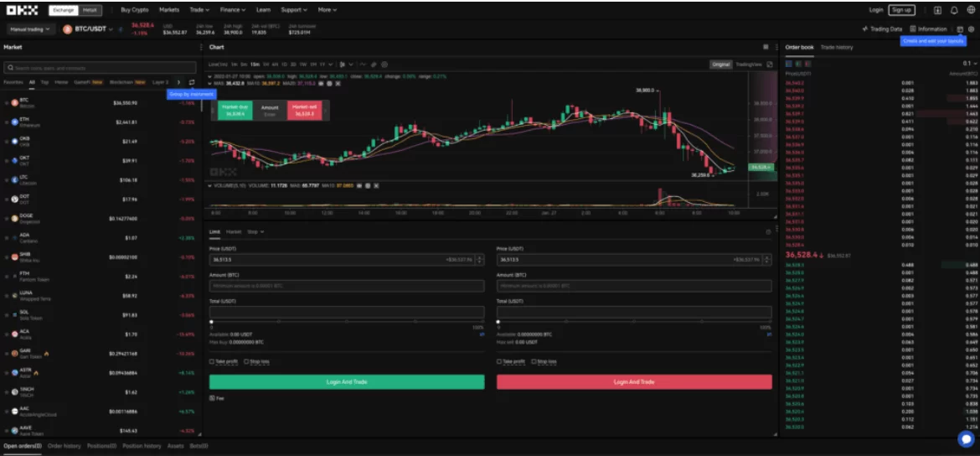Click the green Login And Trade button
Image resolution: width=980 pixels, height=456 pixels.
click(x=347, y=381)
